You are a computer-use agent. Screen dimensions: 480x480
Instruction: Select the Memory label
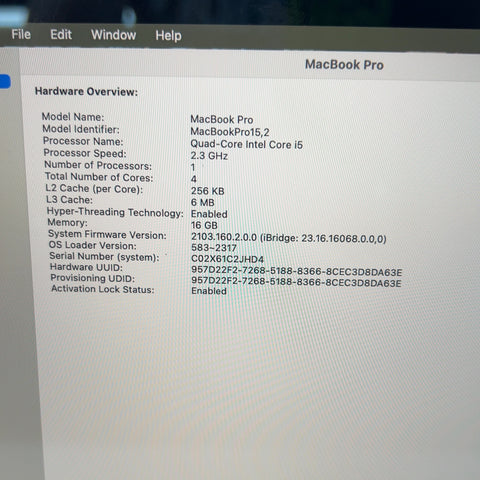point(68,223)
